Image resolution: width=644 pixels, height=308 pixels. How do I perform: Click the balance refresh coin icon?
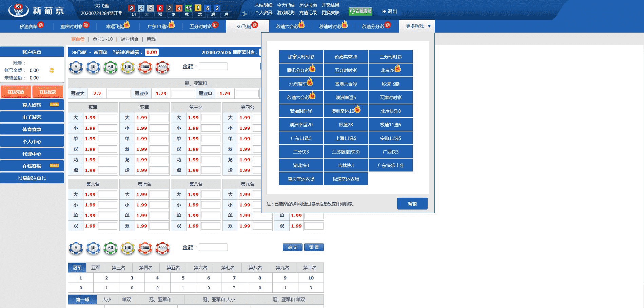coord(52,70)
